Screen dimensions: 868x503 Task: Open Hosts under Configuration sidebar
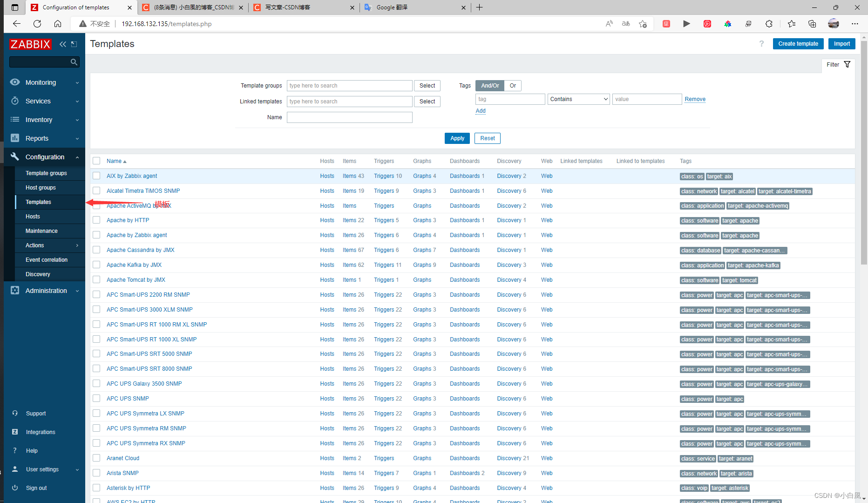coord(33,217)
